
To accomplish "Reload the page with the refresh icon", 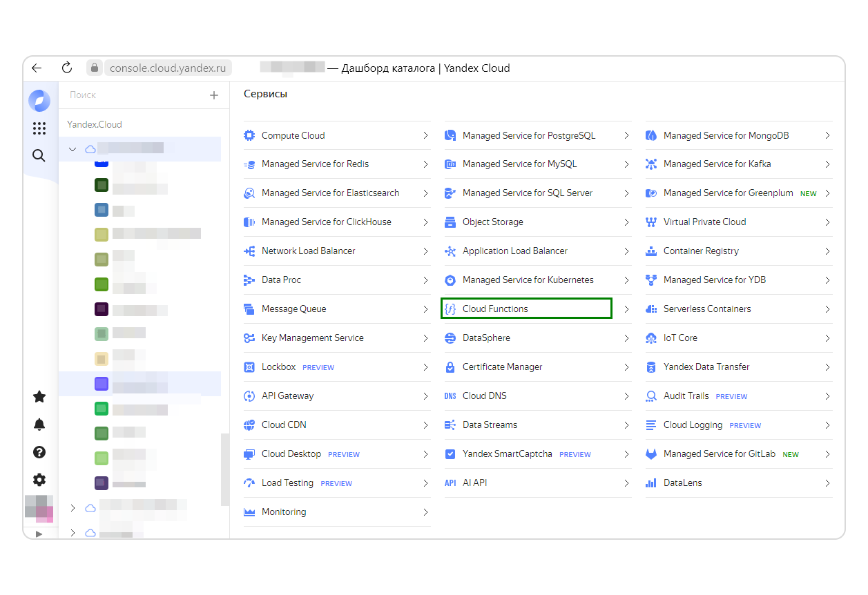I will (67, 68).
